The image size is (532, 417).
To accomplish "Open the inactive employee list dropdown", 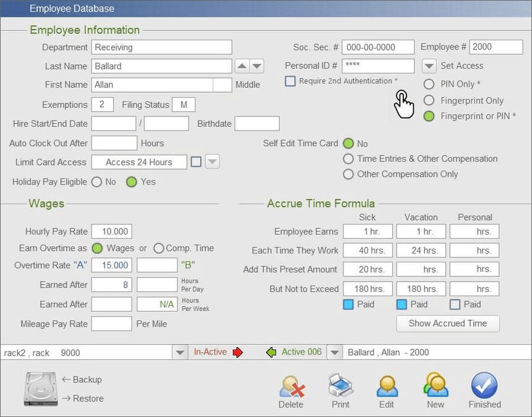I will [180, 353].
